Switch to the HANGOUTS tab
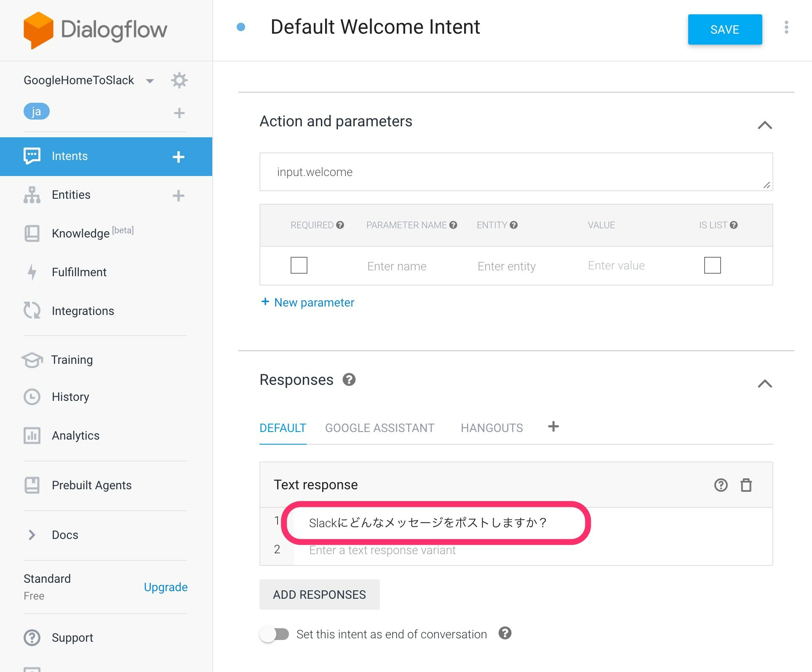 coord(492,428)
